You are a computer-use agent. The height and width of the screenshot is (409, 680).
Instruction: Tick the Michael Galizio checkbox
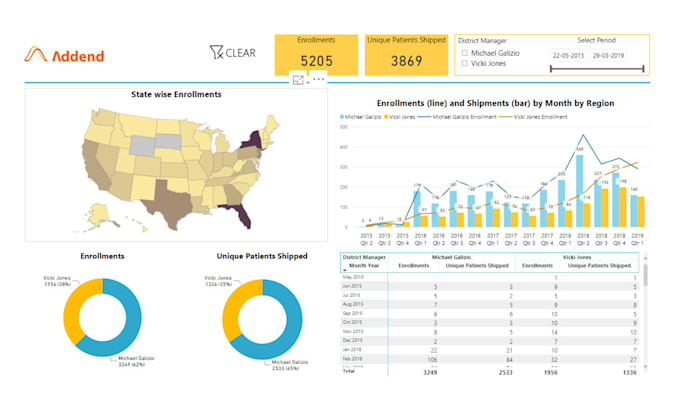click(464, 53)
